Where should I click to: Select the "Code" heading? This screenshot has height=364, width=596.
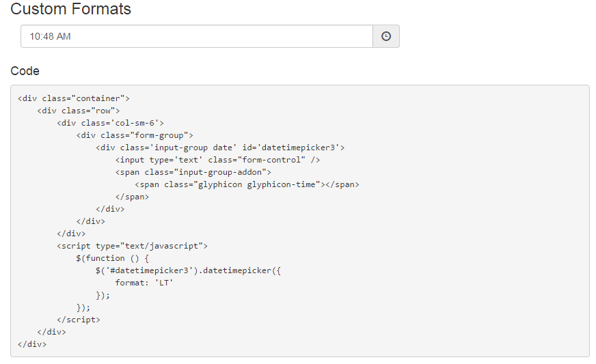[25, 70]
